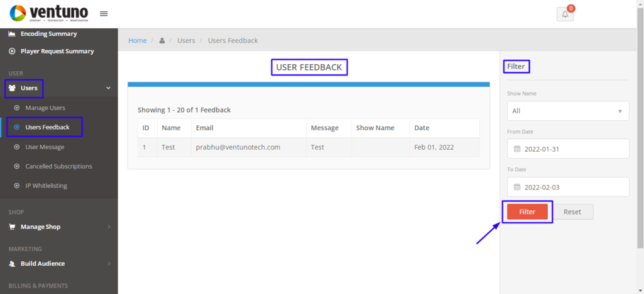Select User Message submenu item
The width and height of the screenshot is (644, 294).
click(45, 147)
